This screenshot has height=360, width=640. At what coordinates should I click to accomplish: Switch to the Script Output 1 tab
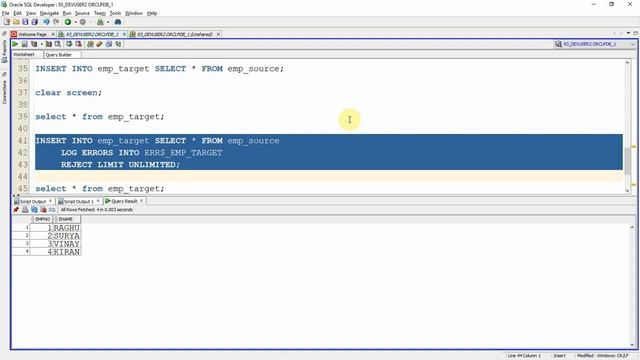(x=79, y=201)
